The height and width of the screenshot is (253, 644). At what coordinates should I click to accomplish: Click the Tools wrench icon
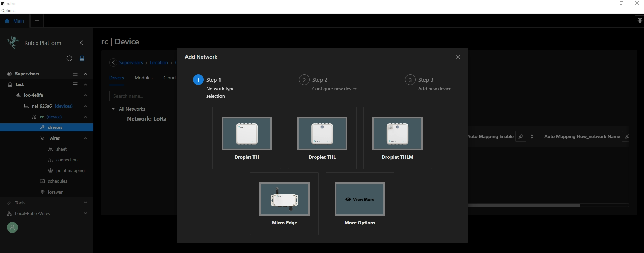click(x=9, y=203)
